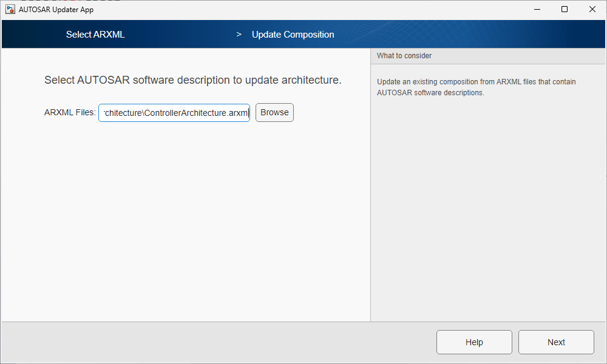Viewport: 607px width, 364px height.
Task: Click the AUTOSAR Updater App window title text
Action: click(56, 9)
